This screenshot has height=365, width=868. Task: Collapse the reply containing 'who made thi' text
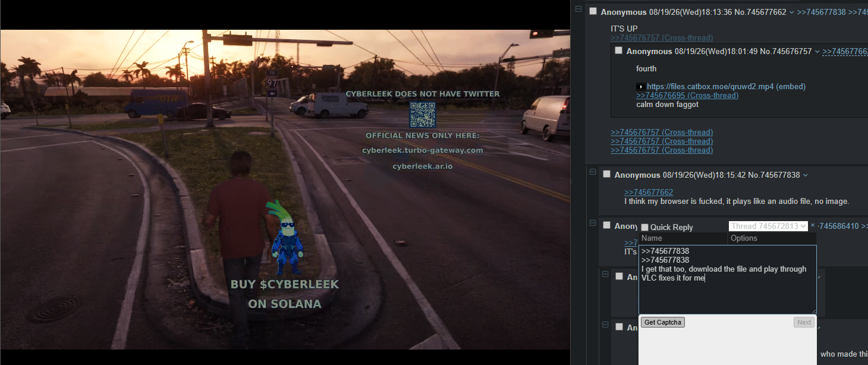[x=605, y=325]
